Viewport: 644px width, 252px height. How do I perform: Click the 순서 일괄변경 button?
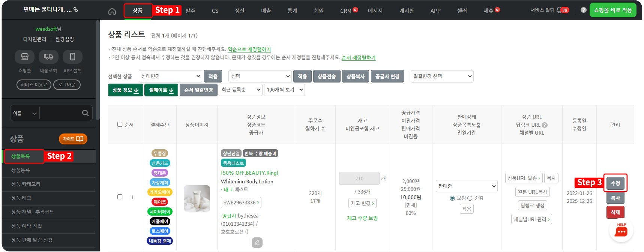(198, 90)
